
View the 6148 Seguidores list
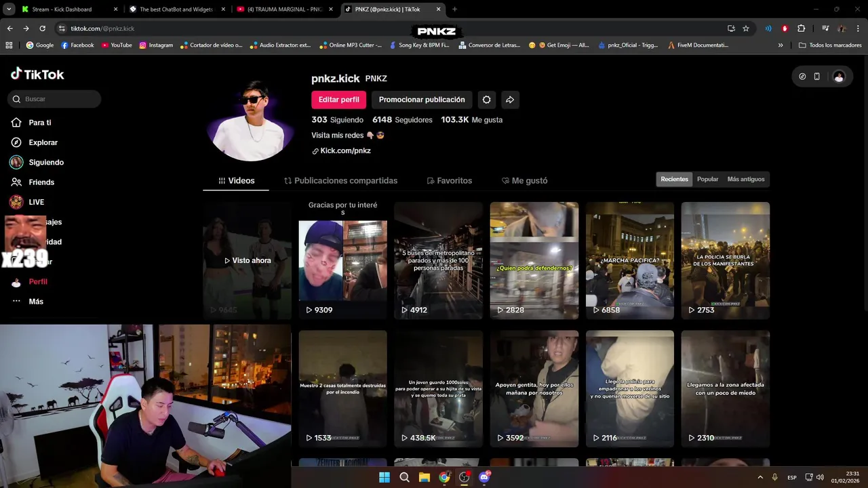click(402, 120)
